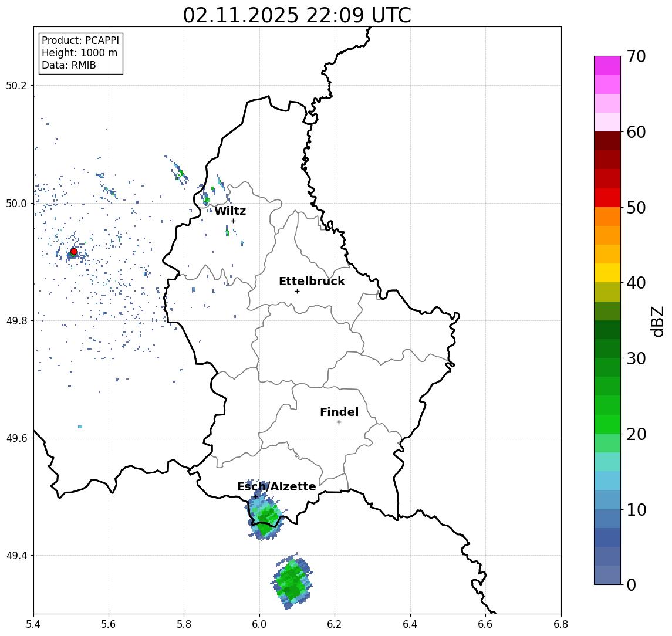Click the latitude axis label 49.4
The height and width of the screenshot is (636, 672).
(x=16, y=556)
